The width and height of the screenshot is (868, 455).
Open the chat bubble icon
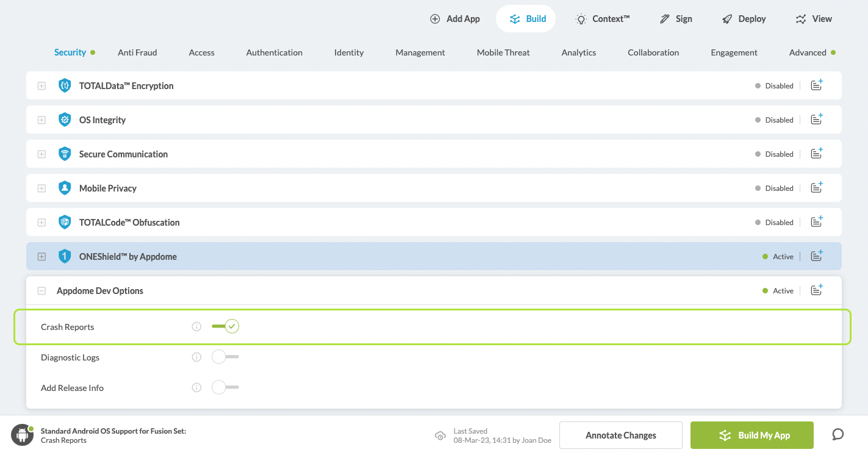tap(838, 434)
